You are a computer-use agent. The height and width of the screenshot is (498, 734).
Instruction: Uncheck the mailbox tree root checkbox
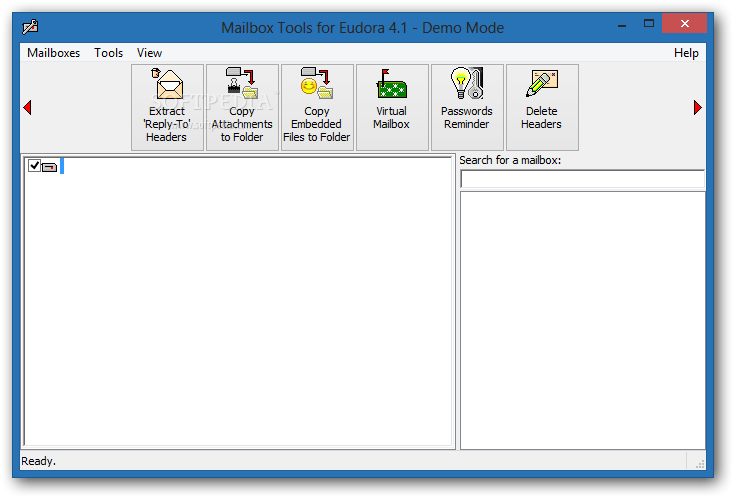pos(34,165)
